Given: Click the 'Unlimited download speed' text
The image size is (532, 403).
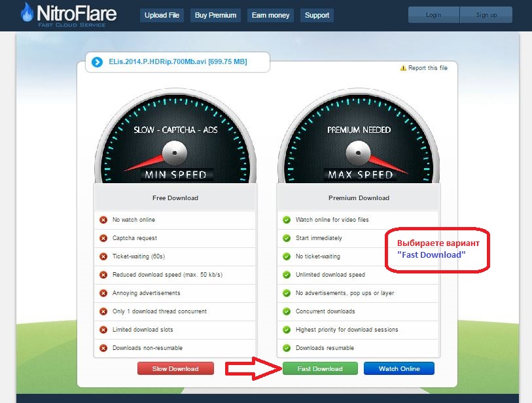Looking at the screenshot, I should pos(330,275).
